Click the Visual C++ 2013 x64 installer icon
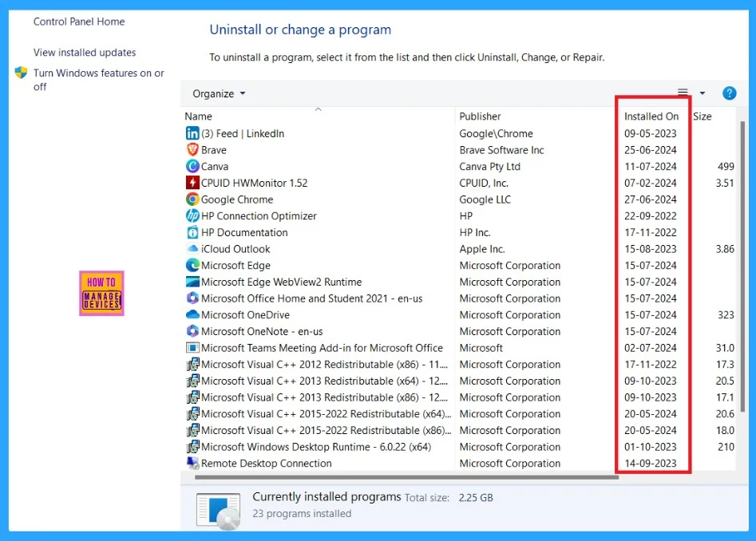Screen dimensions: 756x541 click(x=192, y=381)
